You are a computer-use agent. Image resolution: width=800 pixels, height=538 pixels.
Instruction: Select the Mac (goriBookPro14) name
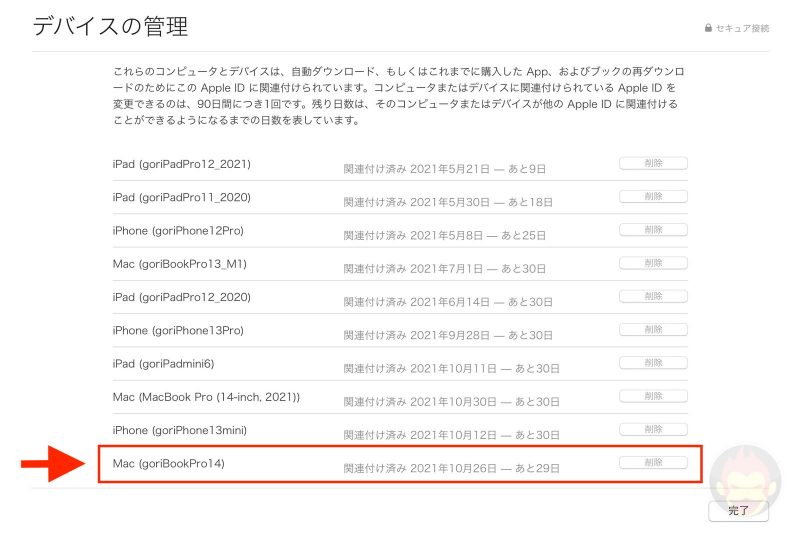pyautogui.click(x=168, y=463)
